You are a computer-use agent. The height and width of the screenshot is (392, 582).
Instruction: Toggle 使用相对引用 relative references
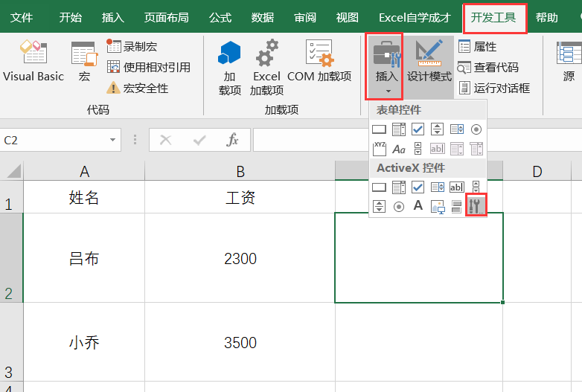(148, 68)
